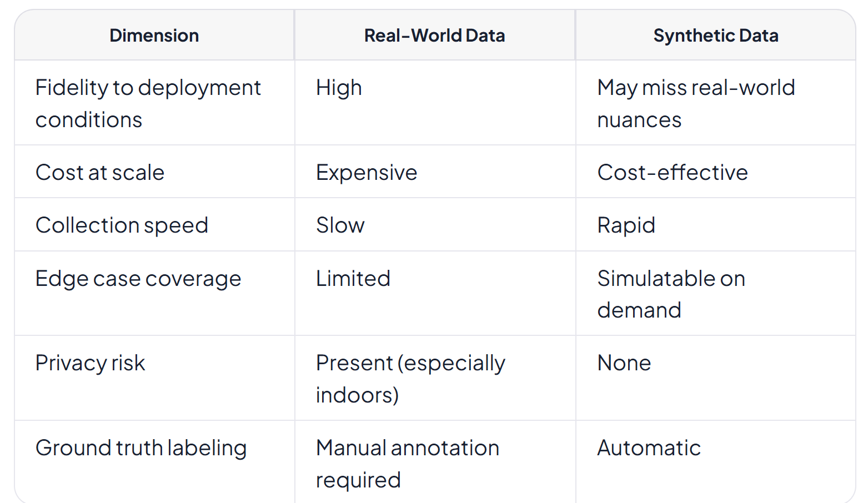This screenshot has width=868, height=503.
Task: Select the Edge case coverage label
Action: tap(138, 278)
